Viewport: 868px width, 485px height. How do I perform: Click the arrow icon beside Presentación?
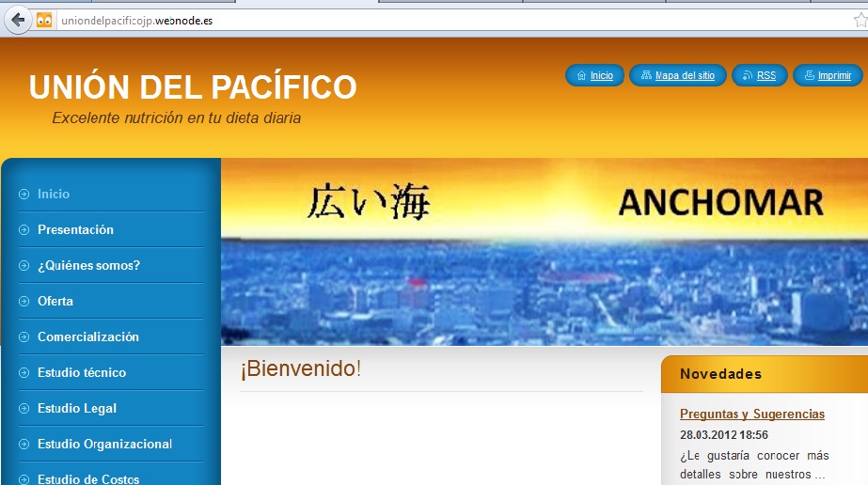24,230
